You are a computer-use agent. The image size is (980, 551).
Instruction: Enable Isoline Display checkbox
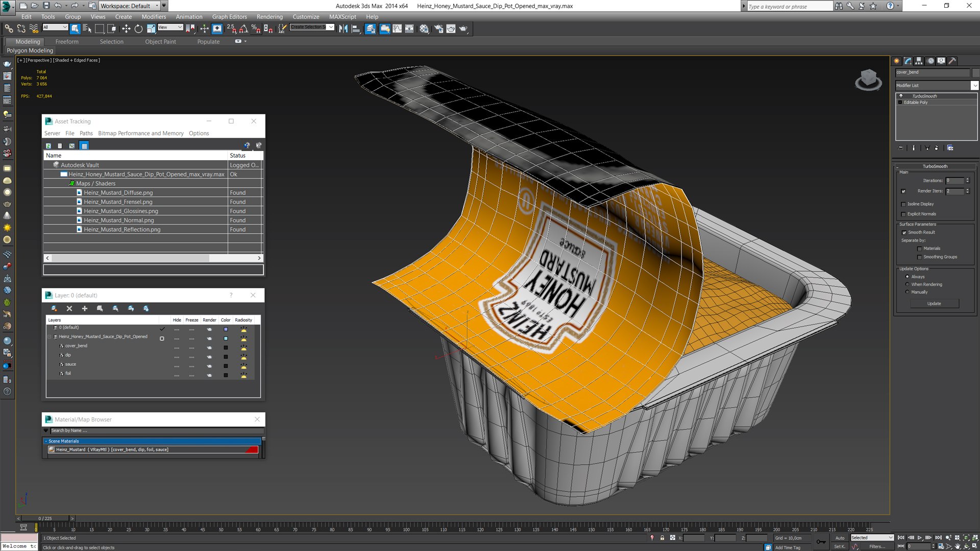tap(903, 204)
